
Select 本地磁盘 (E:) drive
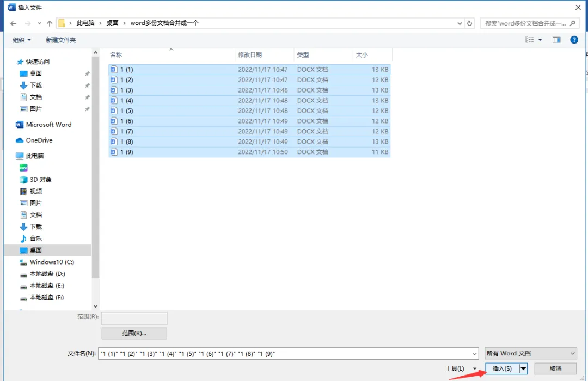tap(47, 286)
